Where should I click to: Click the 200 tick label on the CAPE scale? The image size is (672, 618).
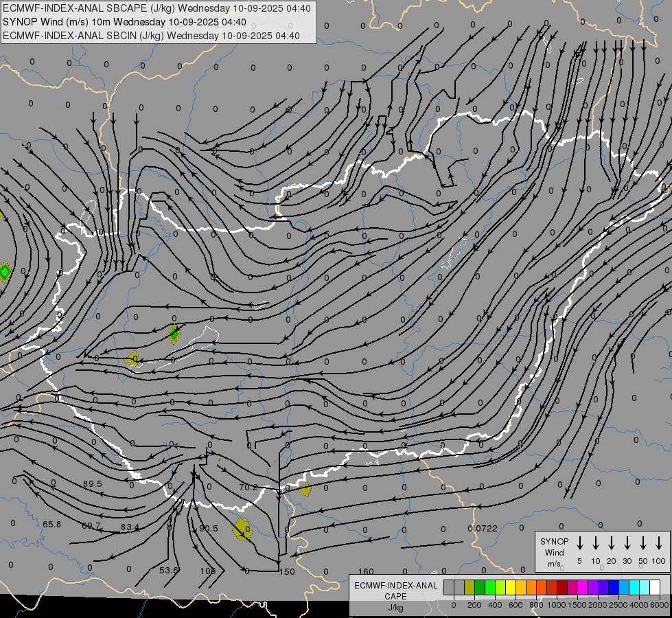[x=474, y=605]
